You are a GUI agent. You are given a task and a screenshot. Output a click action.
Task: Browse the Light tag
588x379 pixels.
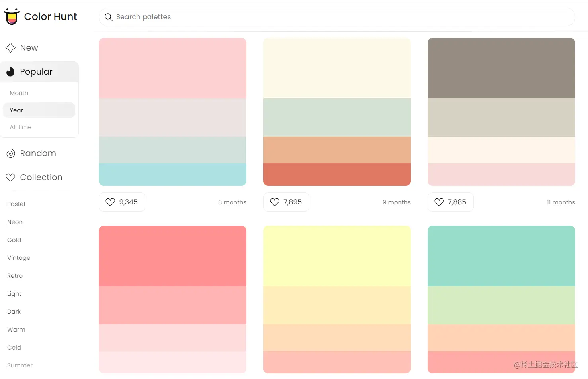click(14, 294)
